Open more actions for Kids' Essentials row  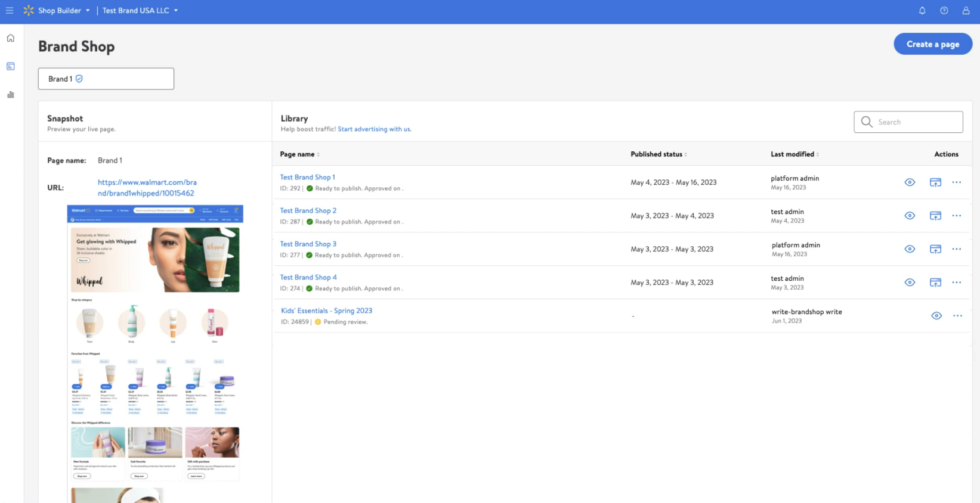(x=957, y=316)
